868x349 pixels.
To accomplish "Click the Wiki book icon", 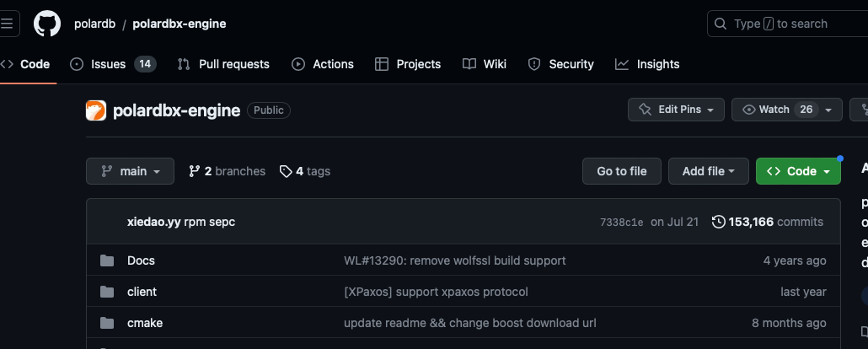I will coord(469,64).
